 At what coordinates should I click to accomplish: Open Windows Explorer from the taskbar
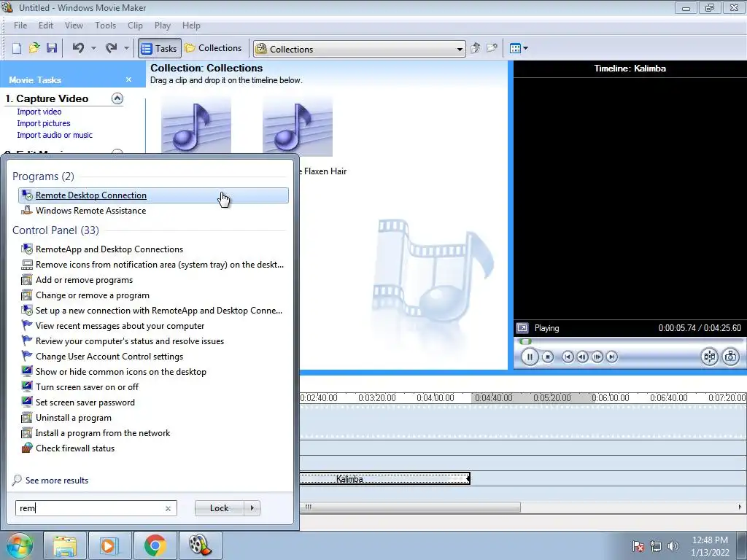click(x=65, y=545)
